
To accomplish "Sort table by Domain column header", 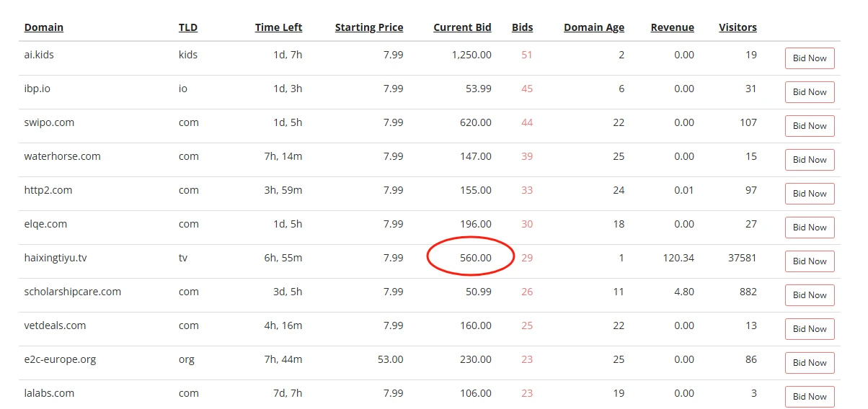I will [44, 27].
